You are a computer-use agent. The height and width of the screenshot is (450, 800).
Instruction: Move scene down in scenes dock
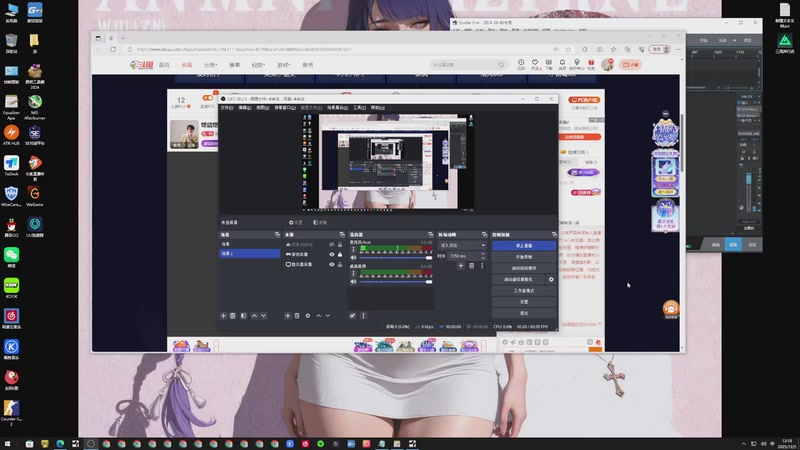(x=263, y=316)
